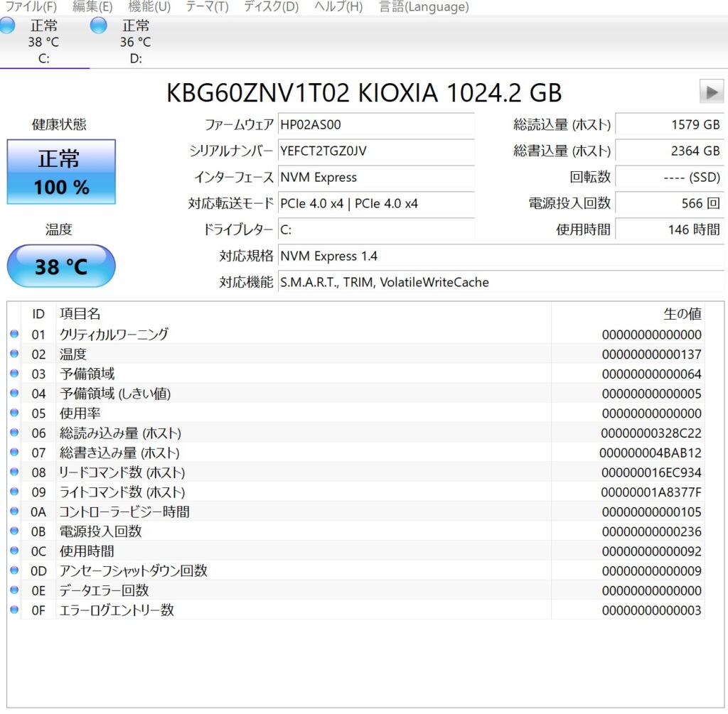The width and height of the screenshot is (728, 714).
Task: Click the transfer mode field PCIe 4.0 x4
Action: coord(376,204)
